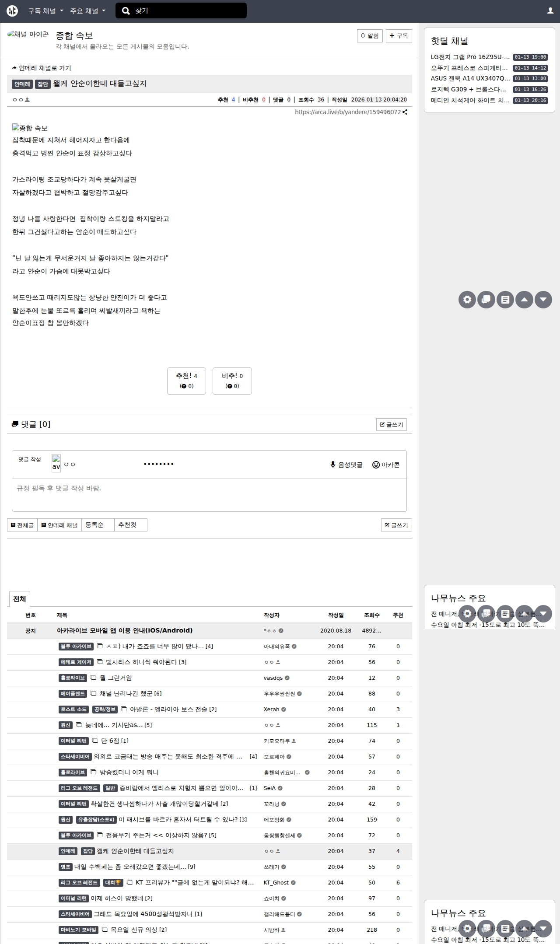Click the 규정 필독 comment text area
This screenshot has width=560, height=944.
209,495
